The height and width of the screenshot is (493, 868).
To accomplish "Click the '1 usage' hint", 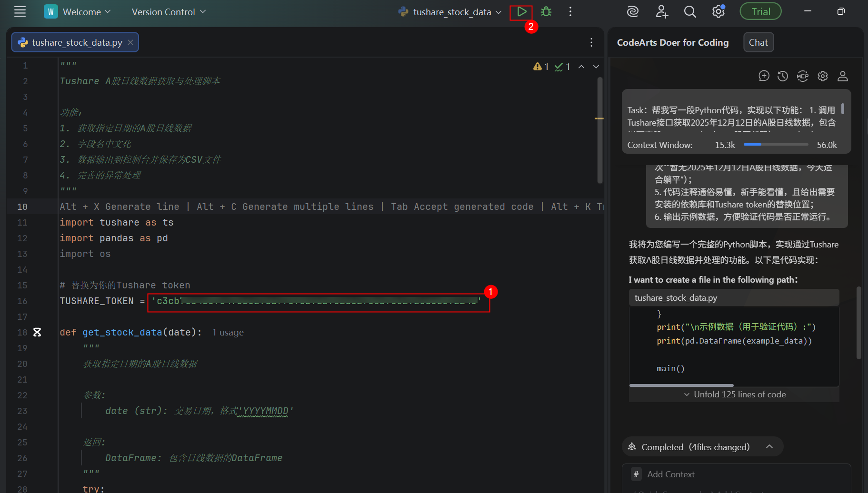I will coord(228,333).
